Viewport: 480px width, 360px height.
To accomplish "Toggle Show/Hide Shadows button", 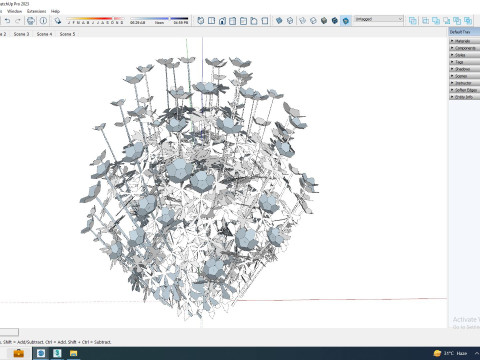I will point(58,21).
